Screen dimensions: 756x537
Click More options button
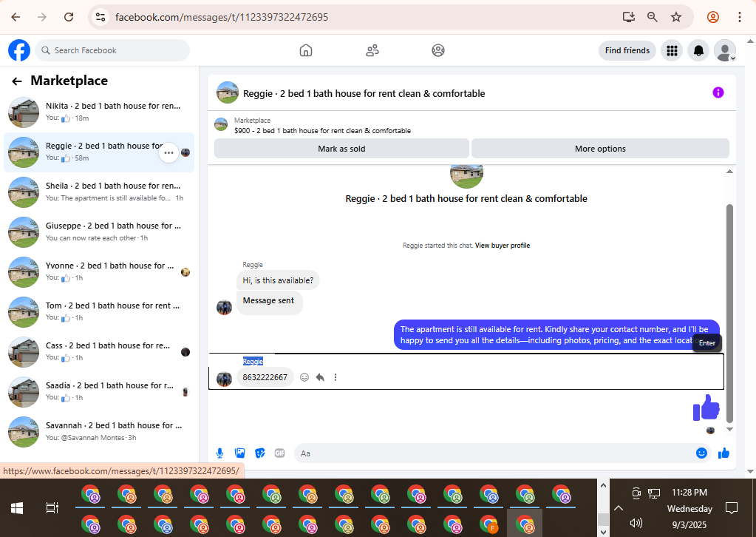point(600,149)
